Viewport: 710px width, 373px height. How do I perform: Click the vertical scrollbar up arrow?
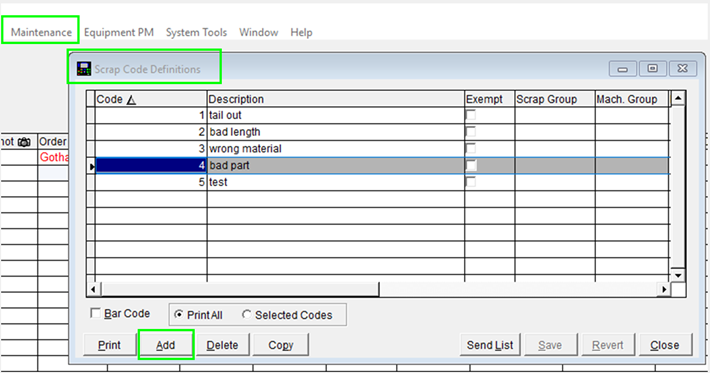(678, 98)
